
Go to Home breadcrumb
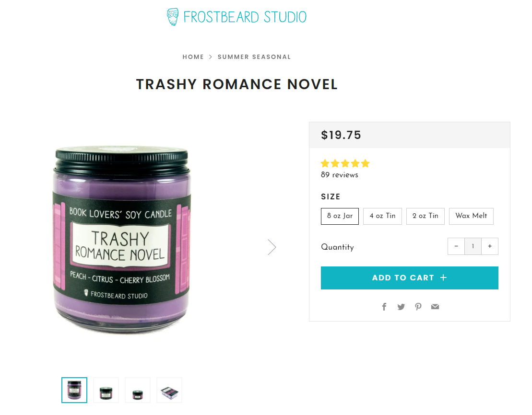[193, 57]
